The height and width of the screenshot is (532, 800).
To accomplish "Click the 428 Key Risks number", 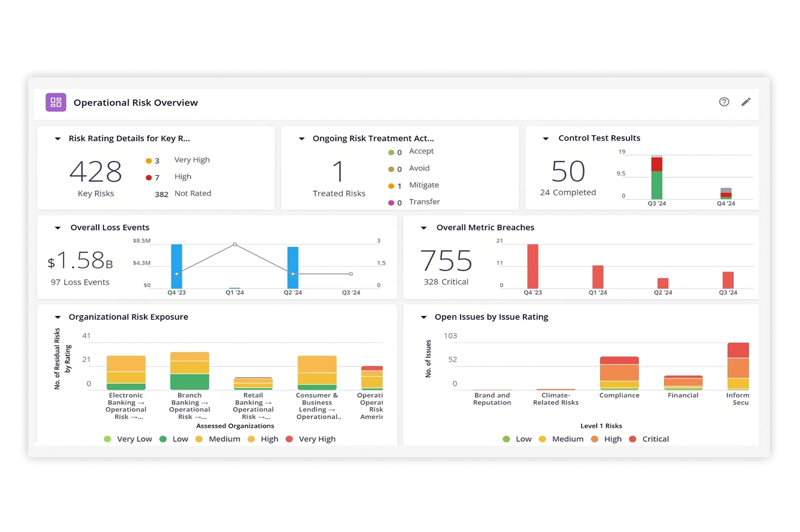I will (96, 171).
